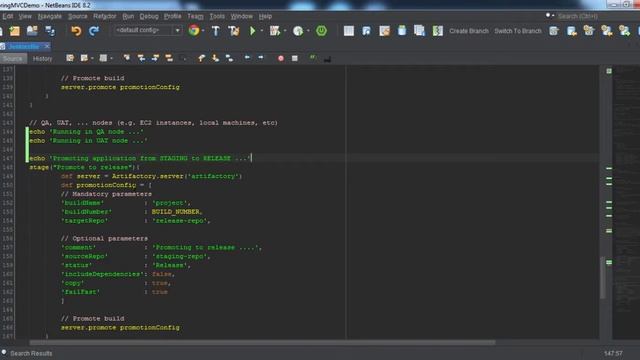Click the blue jar icon in toolbar
Screen dimensions: 640x360
(x=402, y=31)
